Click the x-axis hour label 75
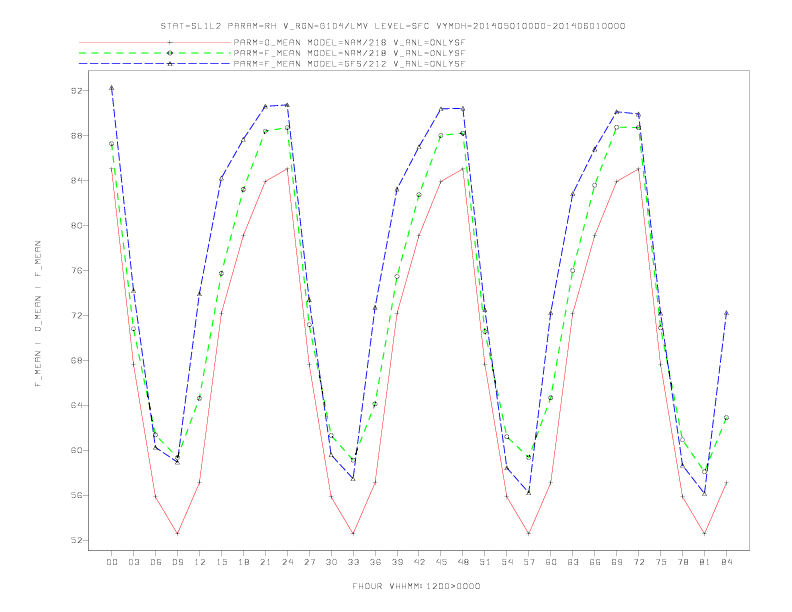 661,562
